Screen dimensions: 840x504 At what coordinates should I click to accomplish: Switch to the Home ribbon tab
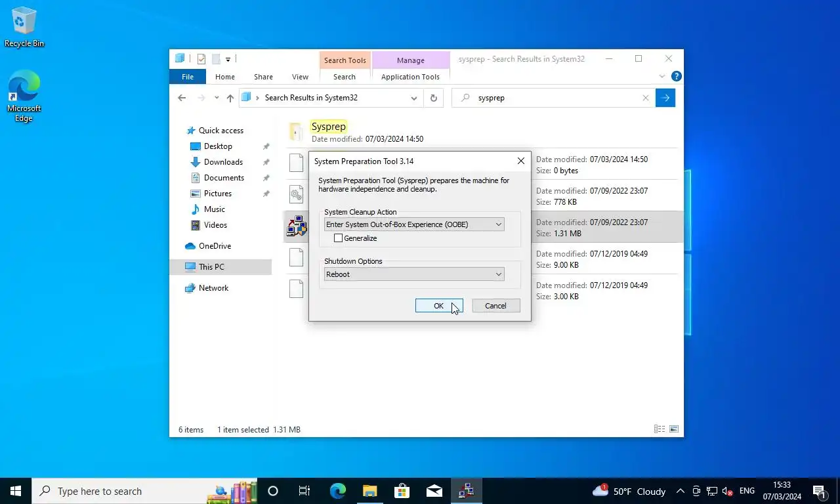click(225, 77)
